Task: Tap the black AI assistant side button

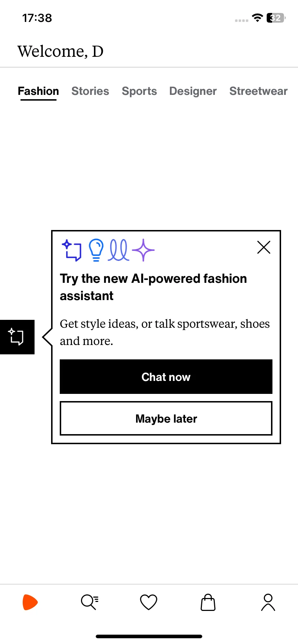Action: pos(17,337)
